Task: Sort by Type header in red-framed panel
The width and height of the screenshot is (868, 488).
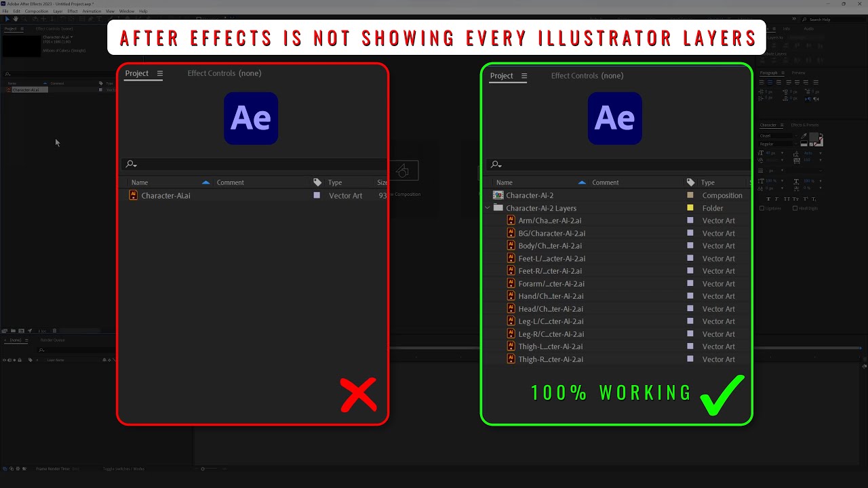Action: coord(334,182)
